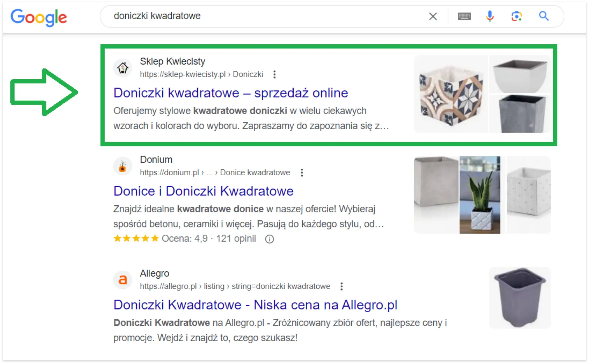Open 'Doniczki Kwadratowe - Niska cena na Allegro.pl'
The height and width of the screenshot is (364, 589).
tap(255, 305)
